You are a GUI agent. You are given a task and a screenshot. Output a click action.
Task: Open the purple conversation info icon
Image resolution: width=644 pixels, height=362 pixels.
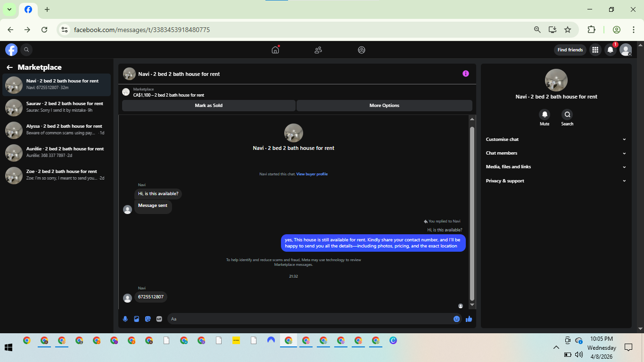(x=466, y=74)
